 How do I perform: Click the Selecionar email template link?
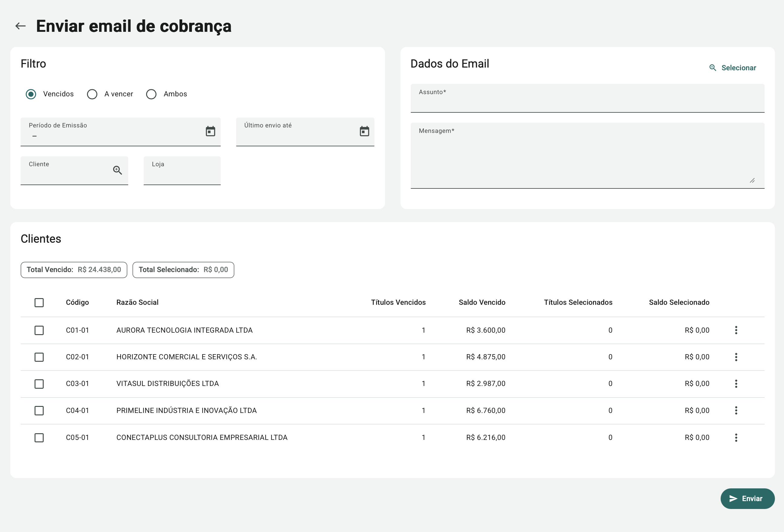[x=732, y=68]
